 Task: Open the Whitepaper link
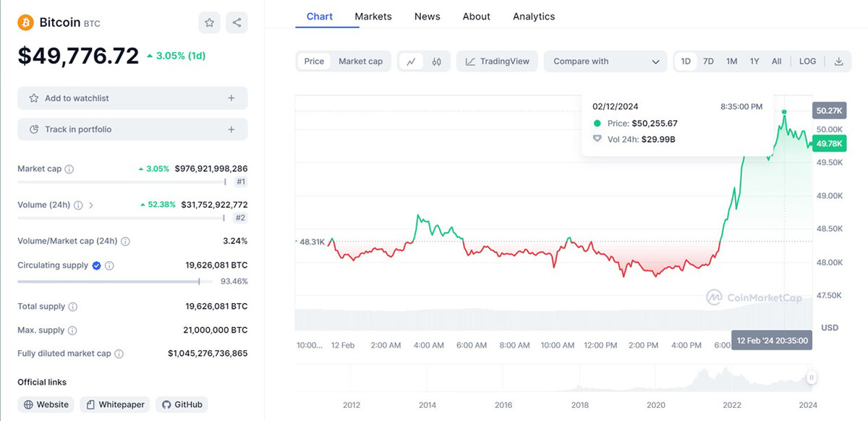[114, 404]
